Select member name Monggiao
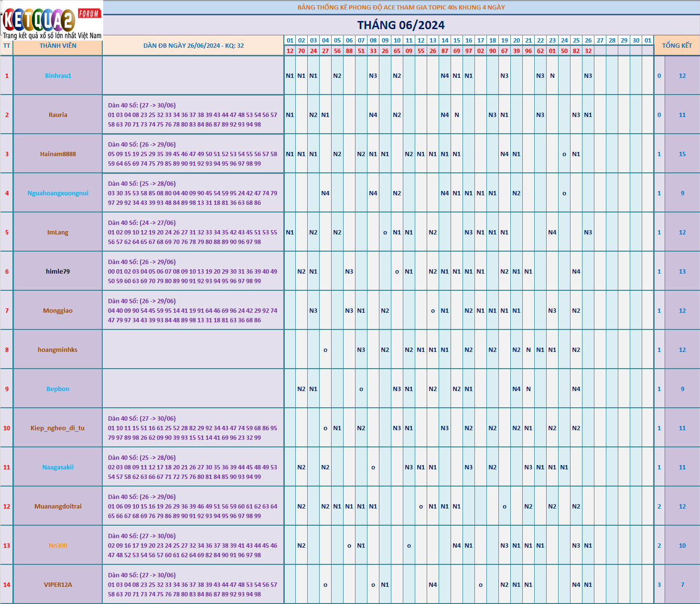Image resolution: width=700 pixels, height=604 pixels. (x=58, y=310)
